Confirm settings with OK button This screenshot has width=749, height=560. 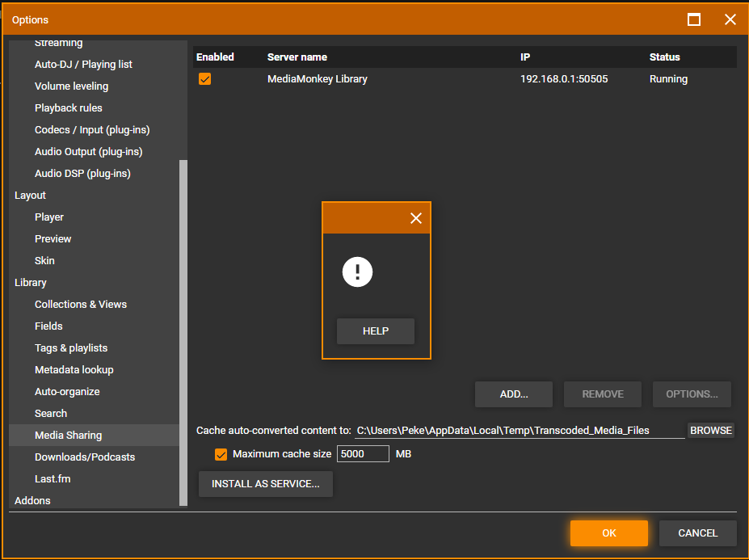pyautogui.click(x=608, y=533)
